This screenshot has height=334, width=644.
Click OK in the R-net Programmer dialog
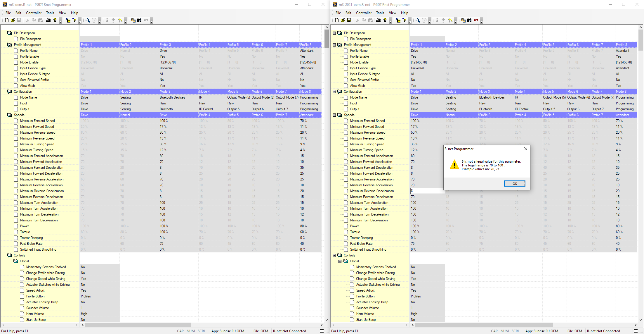coord(514,184)
